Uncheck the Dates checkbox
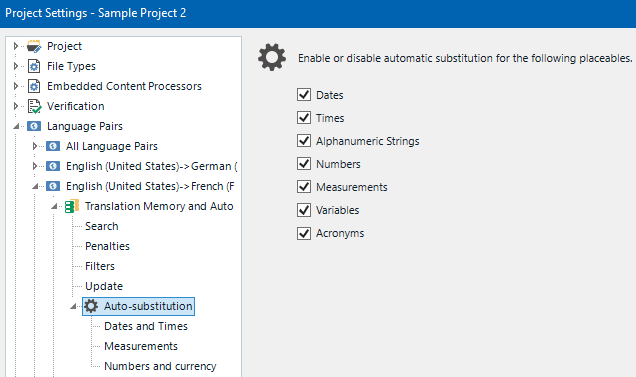636x377 pixels. click(304, 95)
